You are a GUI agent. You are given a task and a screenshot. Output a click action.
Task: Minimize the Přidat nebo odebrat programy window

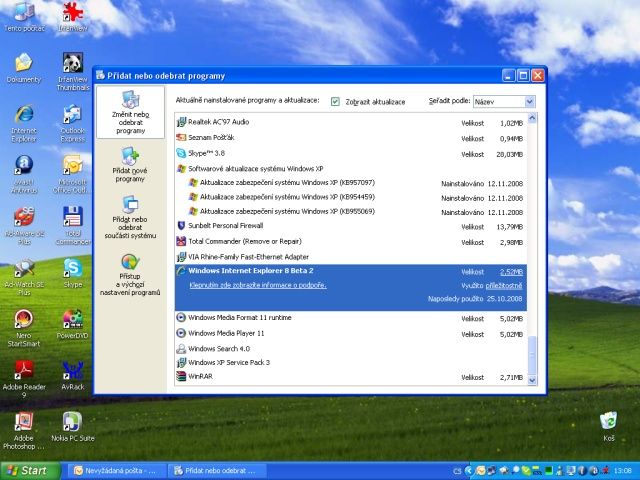(509, 76)
